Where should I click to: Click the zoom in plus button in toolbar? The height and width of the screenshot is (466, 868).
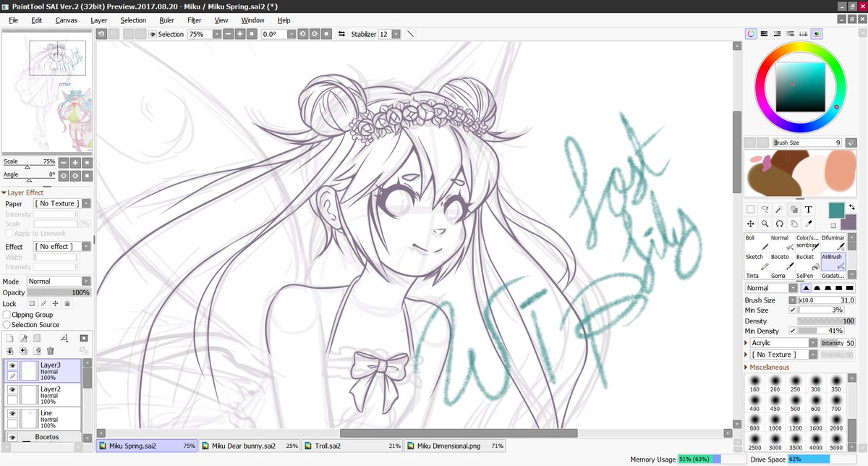240,34
